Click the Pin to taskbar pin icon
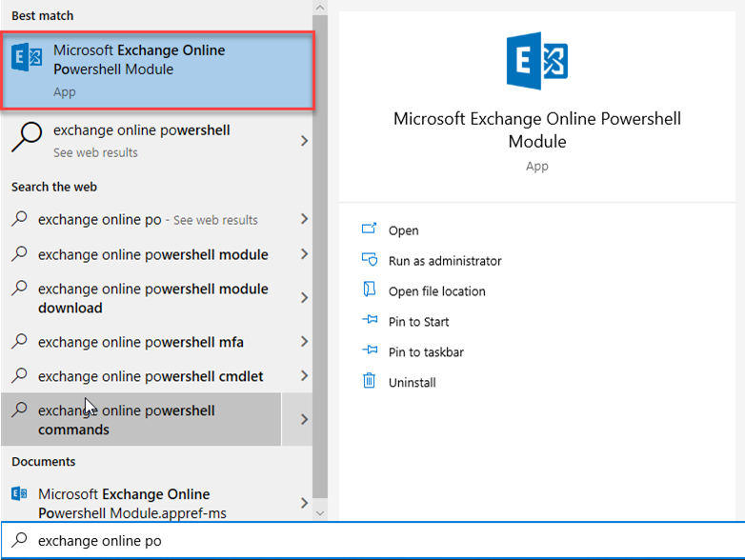 [x=370, y=350]
